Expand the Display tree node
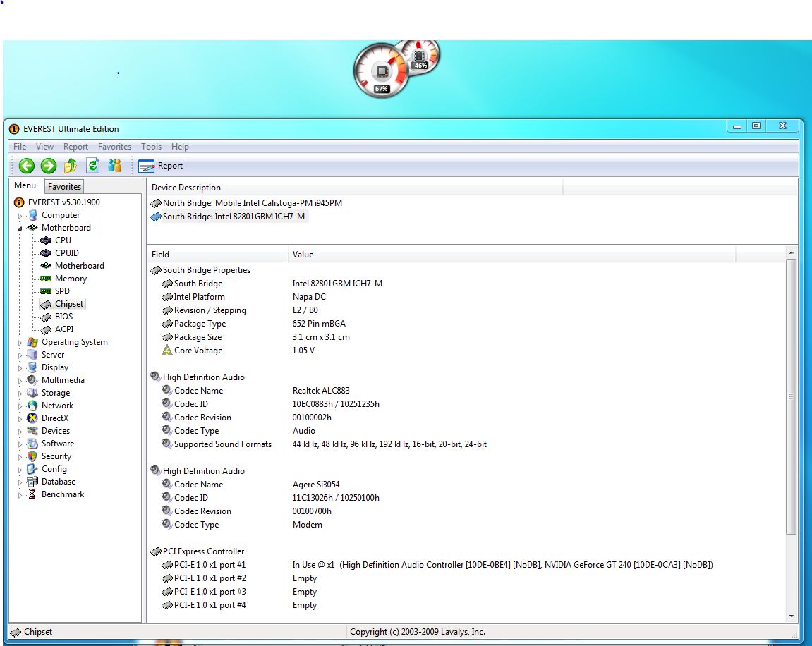 [x=20, y=367]
